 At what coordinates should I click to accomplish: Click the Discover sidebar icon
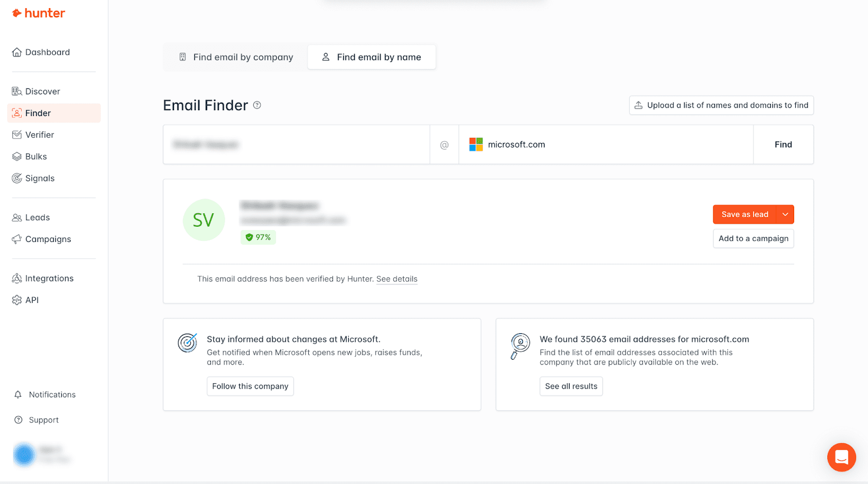[x=17, y=92]
